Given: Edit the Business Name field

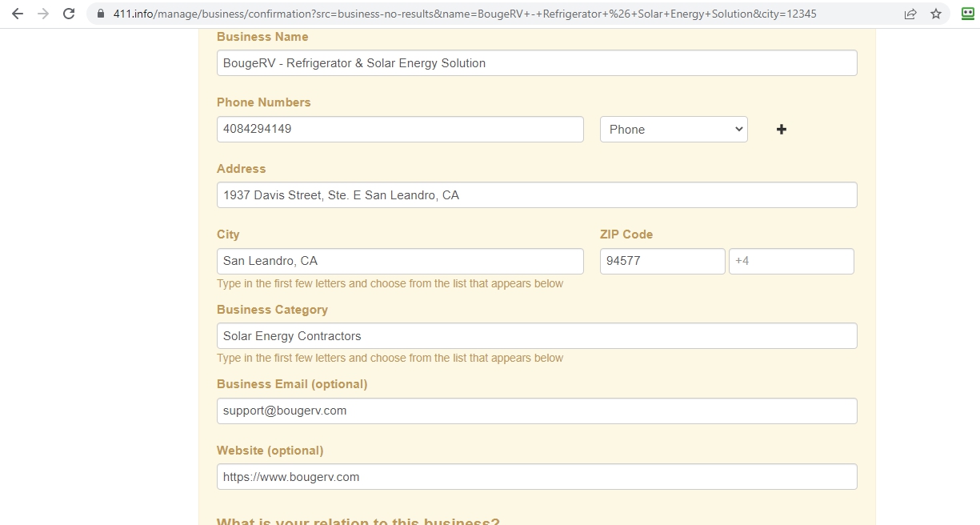Looking at the screenshot, I should [x=537, y=63].
